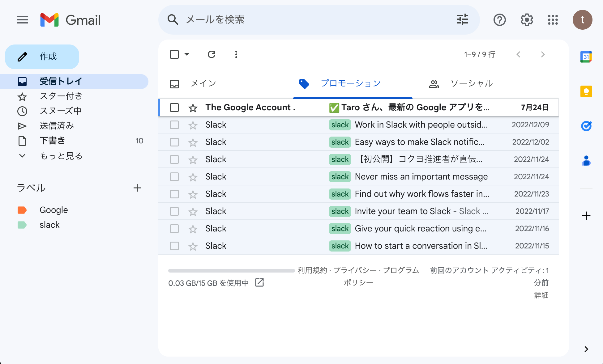Image resolution: width=603 pixels, height=364 pixels.
Task: Open 下書き folder
Action: [74, 141]
